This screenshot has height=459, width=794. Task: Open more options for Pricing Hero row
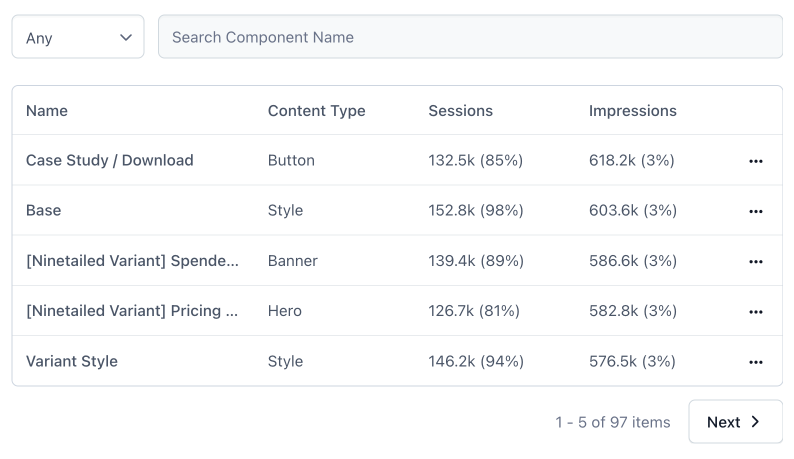(x=755, y=311)
